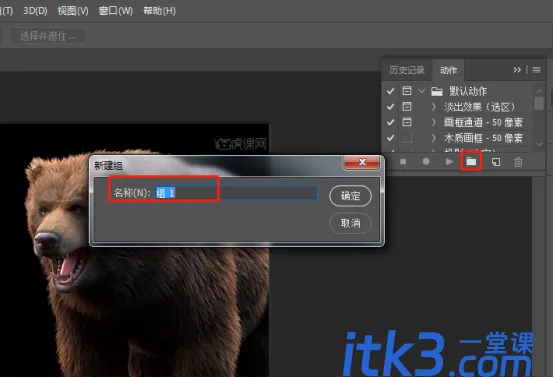This screenshot has height=378, width=554.
Task: Expand the 淡出效果（选区） action
Action: pyautogui.click(x=434, y=107)
